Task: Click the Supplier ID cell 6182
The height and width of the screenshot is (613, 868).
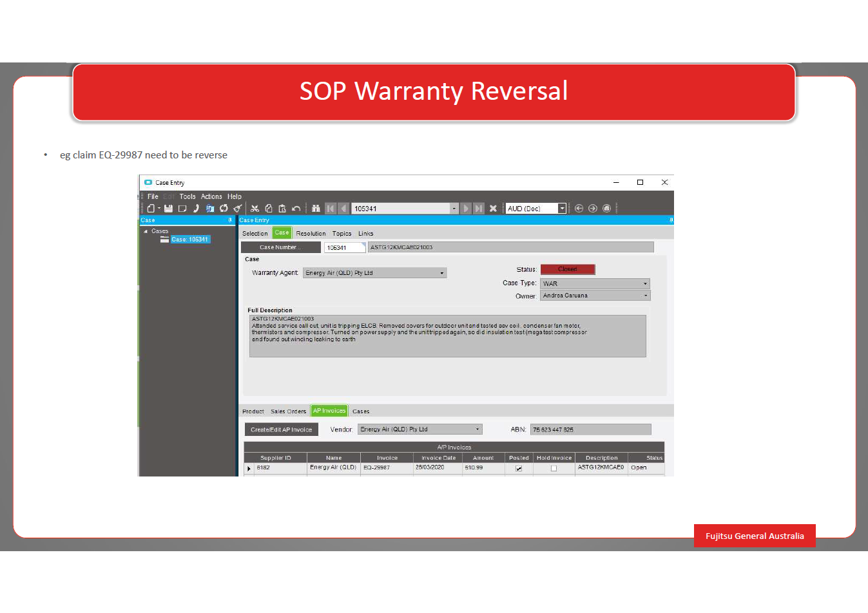Action: tap(280, 468)
